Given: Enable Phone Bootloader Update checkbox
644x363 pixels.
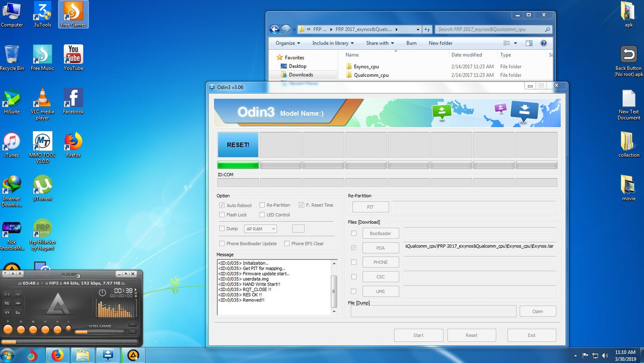Looking at the screenshot, I should (222, 243).
